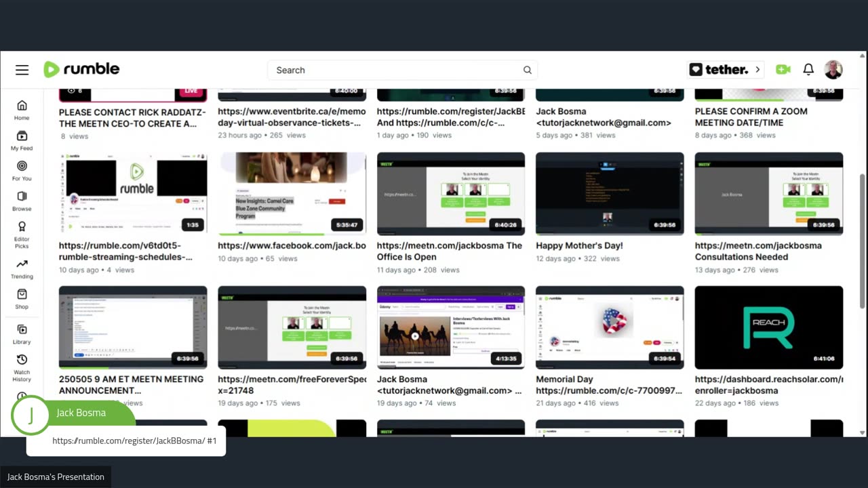868x488 pixels.
Task: Open the camel caravan video thumbnail
Action: tap(451, 327)
